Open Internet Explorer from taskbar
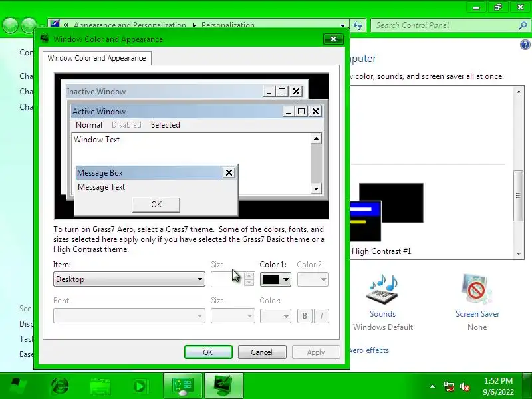 [x=60, y=386]
